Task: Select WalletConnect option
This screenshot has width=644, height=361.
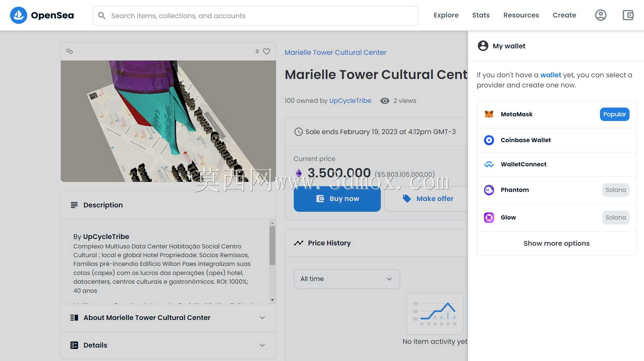Action: click(557, 164)
